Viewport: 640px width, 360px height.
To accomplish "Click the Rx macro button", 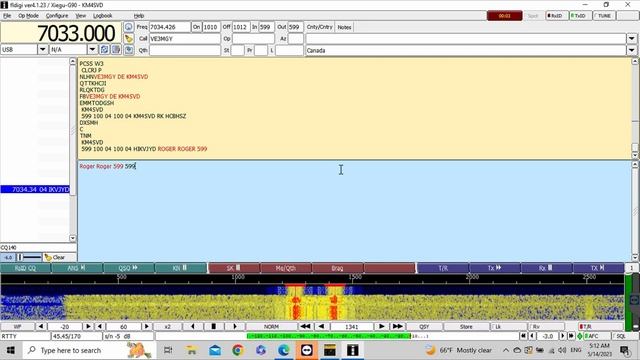I will pos(546,268).
